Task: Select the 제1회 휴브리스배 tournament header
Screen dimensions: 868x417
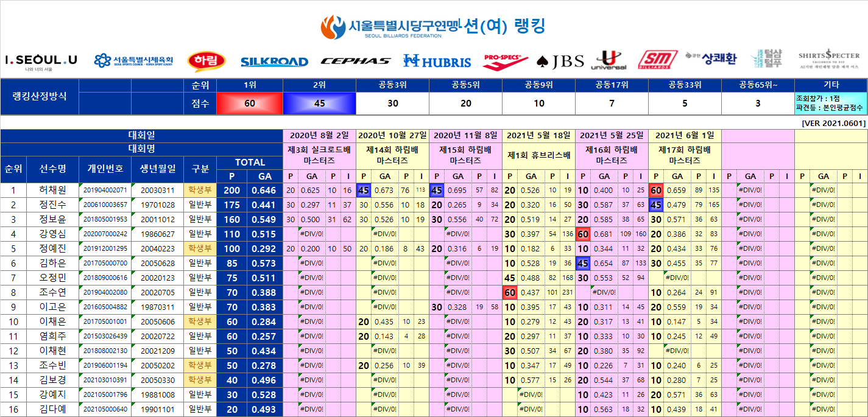Action: pyautogui.click(x=538, y=155)
